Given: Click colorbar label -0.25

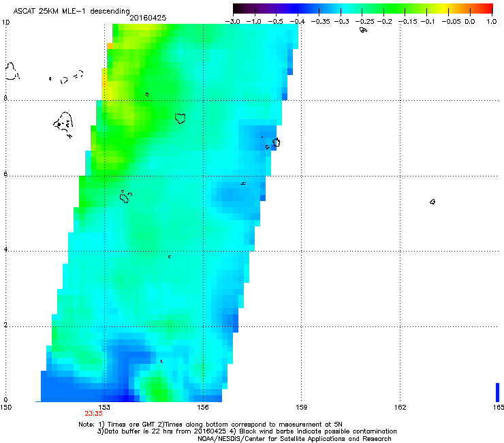Looking at the screenshot, I should click(x=364, y=22).
